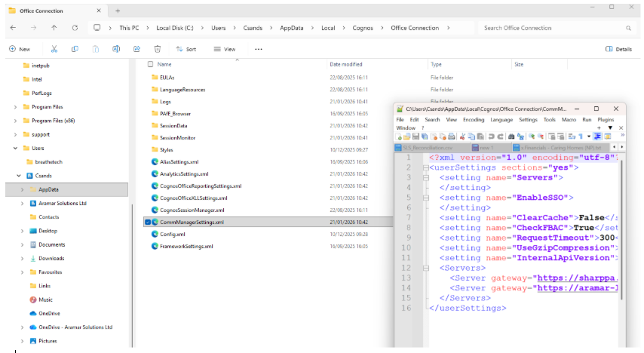Open the Plugins menu in Notepad++
Screen dimensions: 644x353
tap(606, 120)
